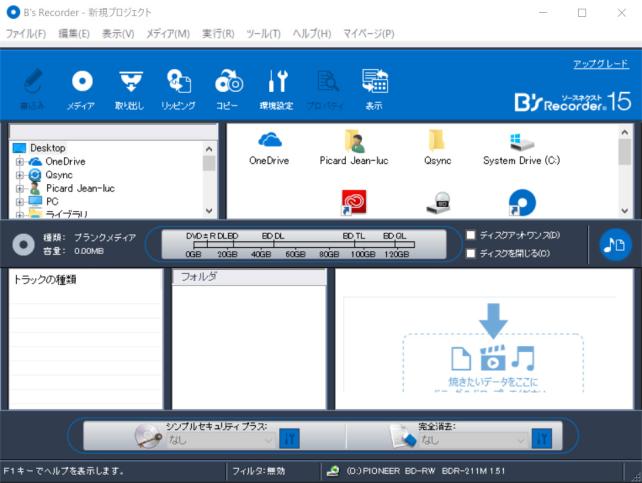
Task: Select Desktop in folder tree
Action: coord(47,148)
